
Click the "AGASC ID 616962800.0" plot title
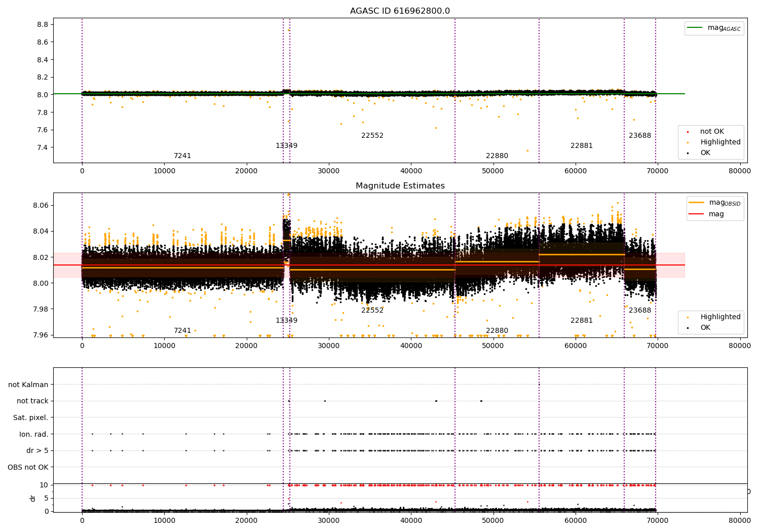(400, 11)
